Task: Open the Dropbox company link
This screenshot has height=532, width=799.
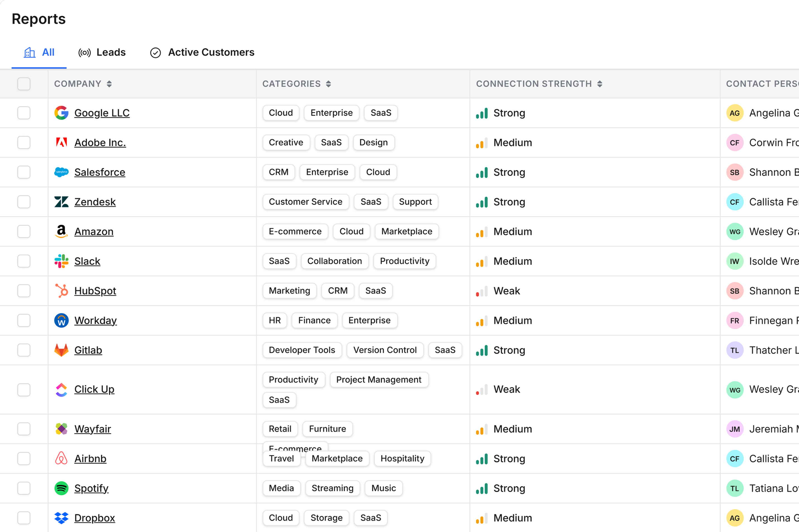Action: [95, 518]
